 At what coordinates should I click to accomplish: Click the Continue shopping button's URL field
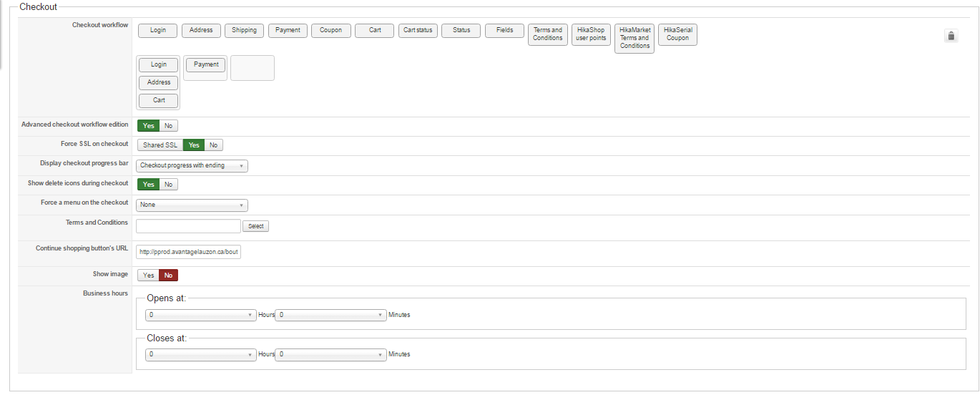pos(188,252)
